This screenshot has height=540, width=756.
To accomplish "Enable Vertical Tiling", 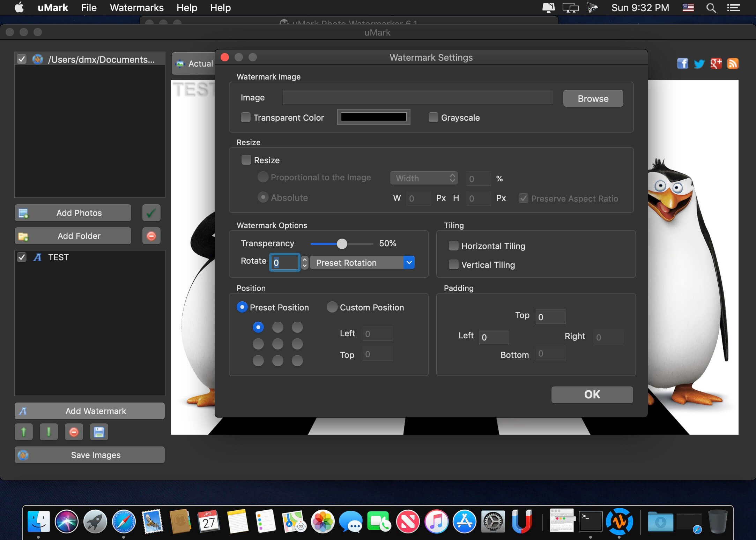I will [x=453, y=264].
